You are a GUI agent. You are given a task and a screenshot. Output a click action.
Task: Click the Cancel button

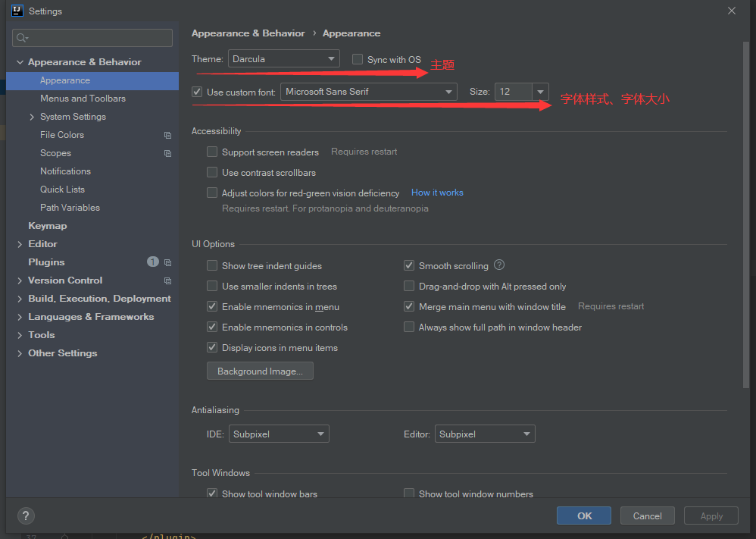click(x=647, y=515)
